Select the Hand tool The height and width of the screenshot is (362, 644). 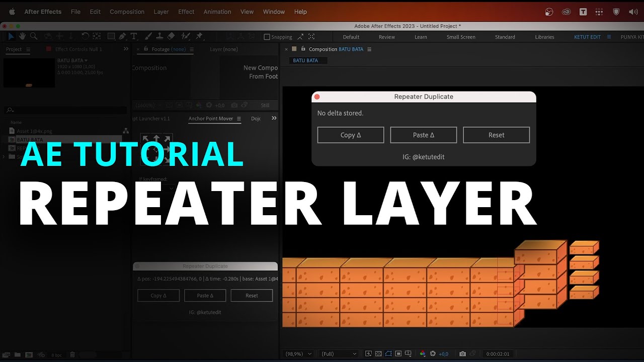pos(22,36)
